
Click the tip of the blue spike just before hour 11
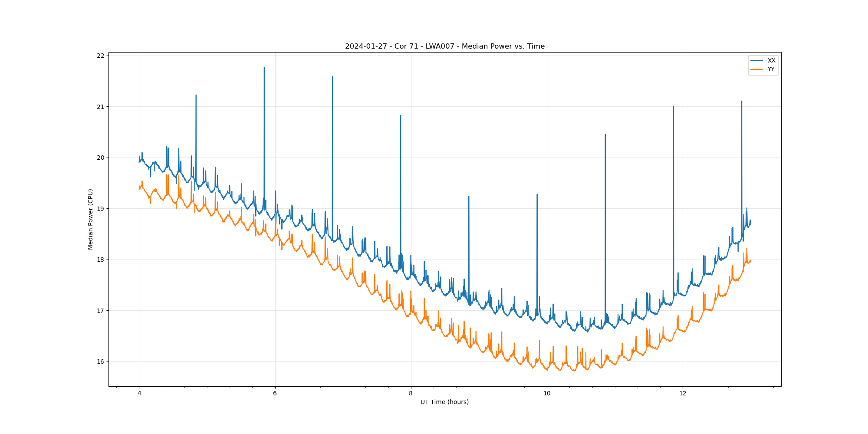tap(605, 134)
